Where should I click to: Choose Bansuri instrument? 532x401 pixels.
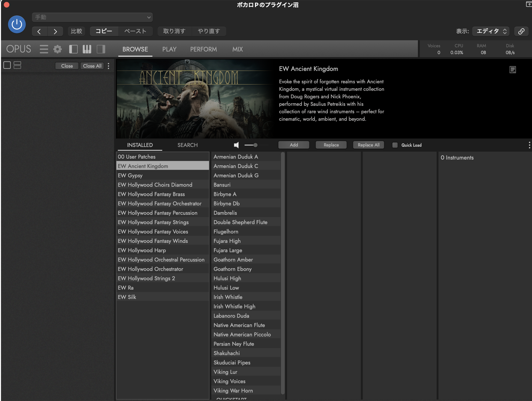tap(246, 185)
